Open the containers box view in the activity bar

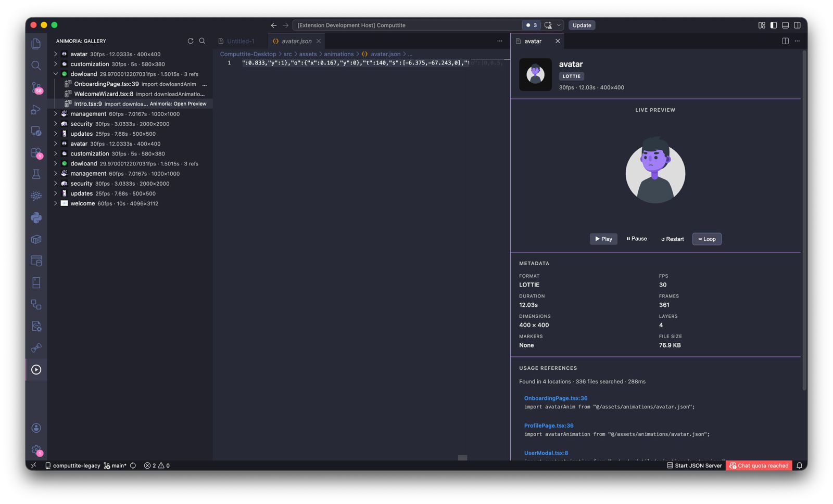click(36, 239)
